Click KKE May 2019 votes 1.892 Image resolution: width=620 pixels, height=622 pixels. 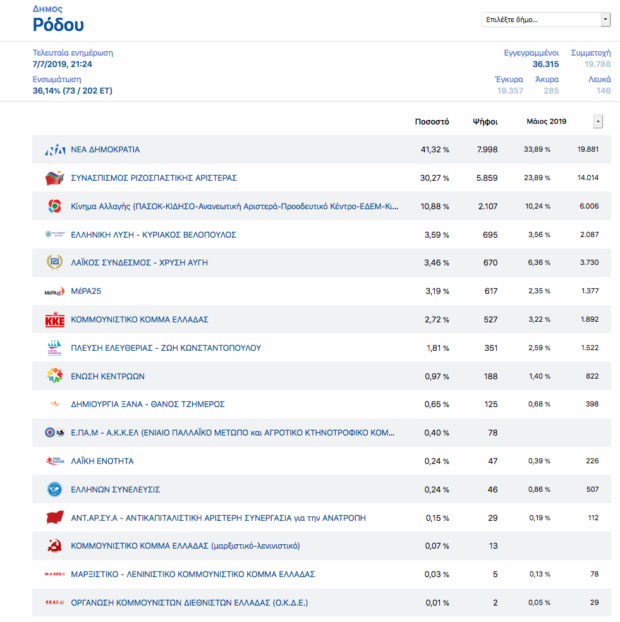(x=590, y=319)
